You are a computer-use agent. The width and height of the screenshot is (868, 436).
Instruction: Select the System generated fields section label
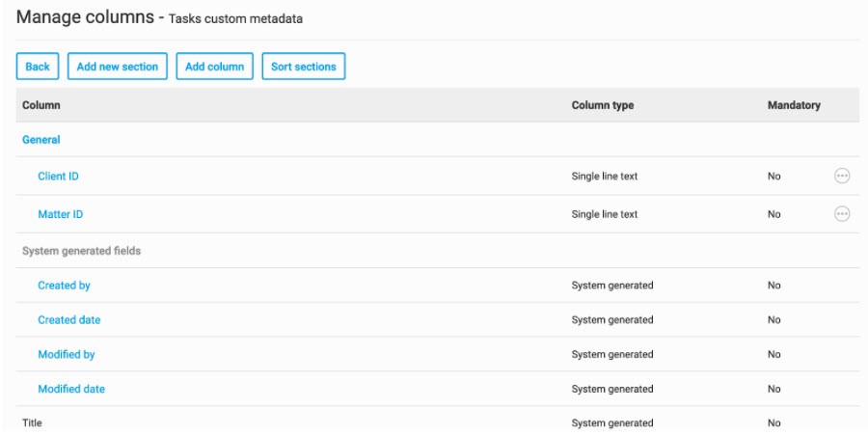click(81, 251)
